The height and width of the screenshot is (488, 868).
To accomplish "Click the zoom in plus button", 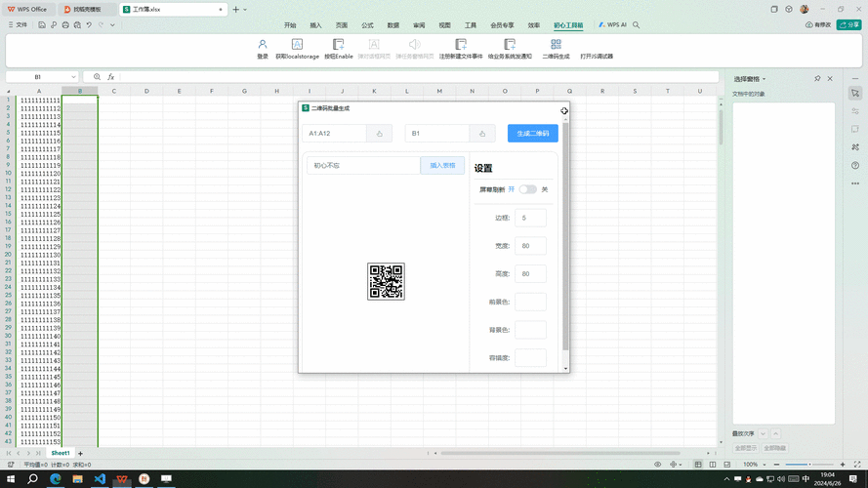I will tap(843, 465).
